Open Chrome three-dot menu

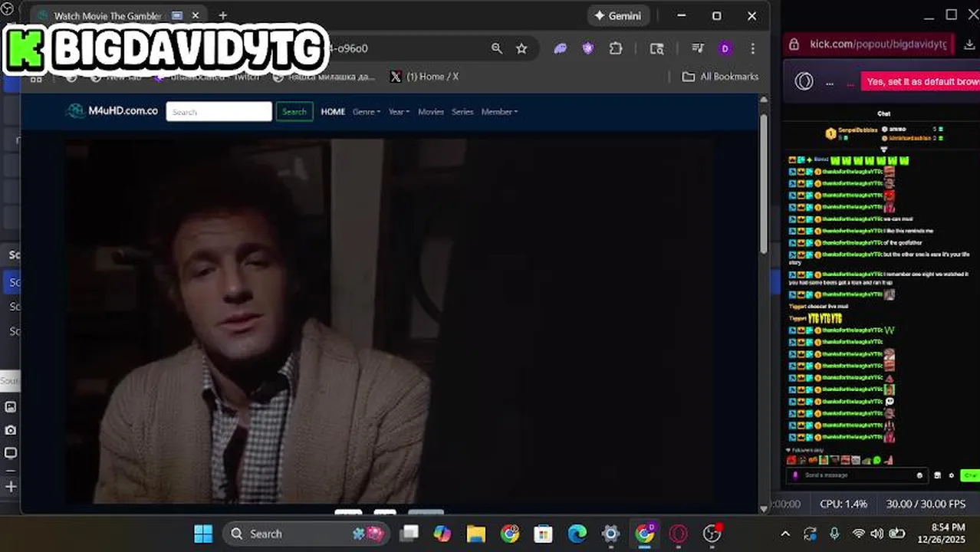tap(752, 48)
